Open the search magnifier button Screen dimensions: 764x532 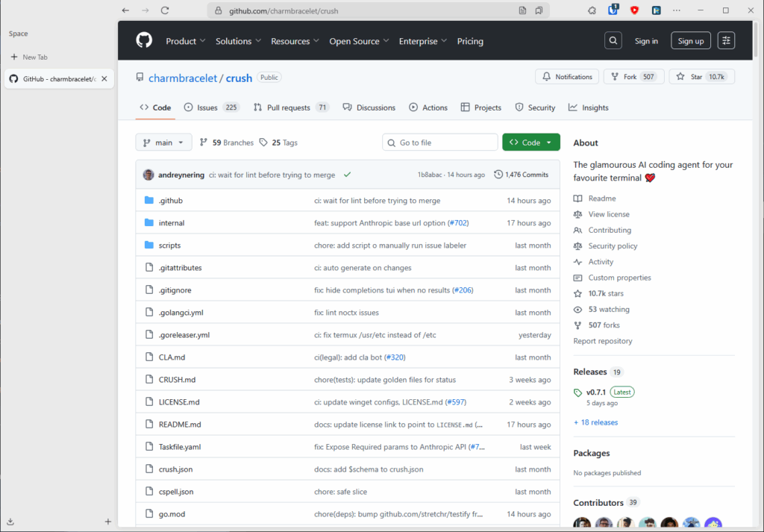(613, 41)
